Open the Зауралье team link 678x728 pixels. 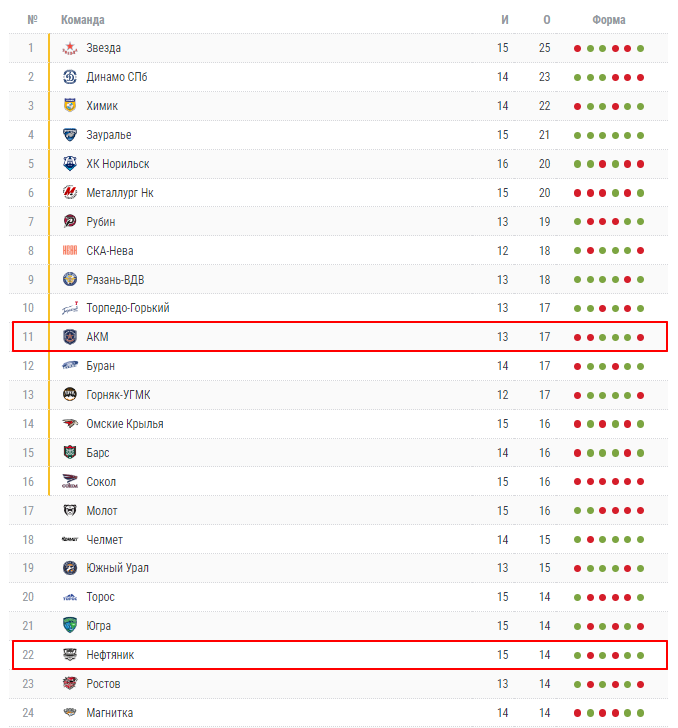pyautogui.click(x=109, y=135)
